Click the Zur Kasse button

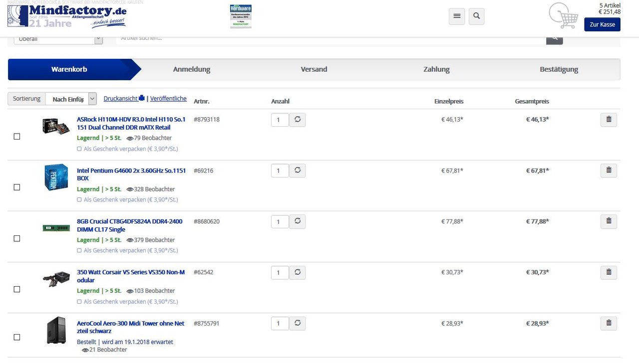point(602,24)
